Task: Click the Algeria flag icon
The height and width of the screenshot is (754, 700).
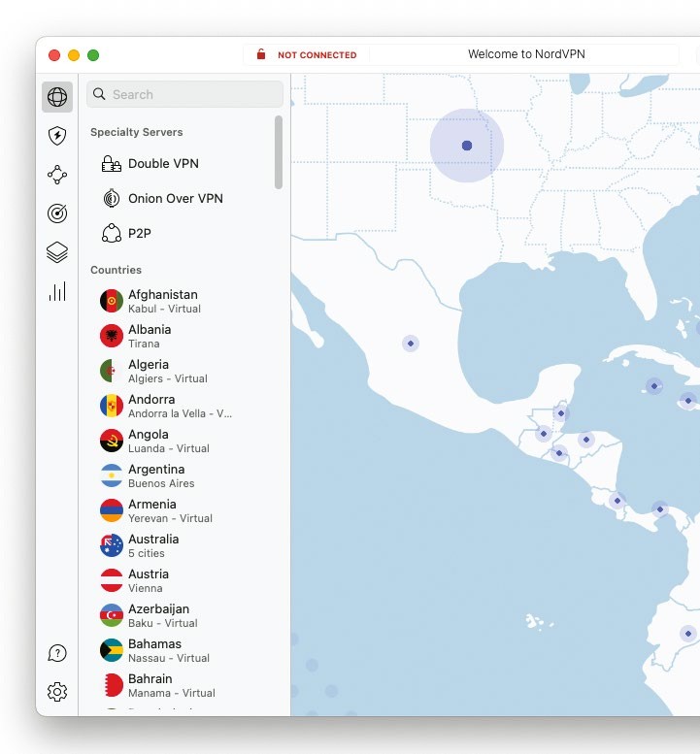Action: click(112, 371)
